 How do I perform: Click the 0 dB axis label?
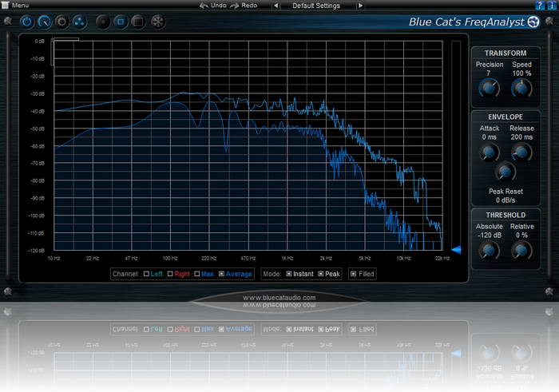coord(40,42)
